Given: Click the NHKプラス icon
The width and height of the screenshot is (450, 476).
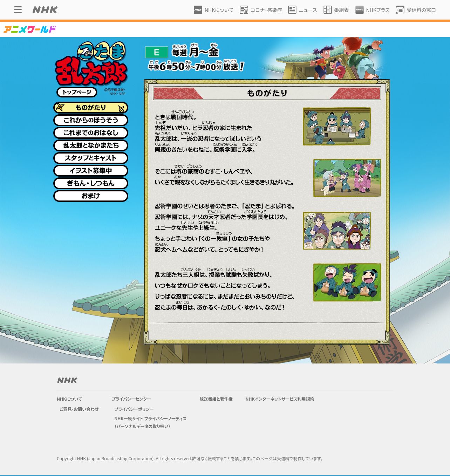Looking at the screenshot, I should coord(360,10).
